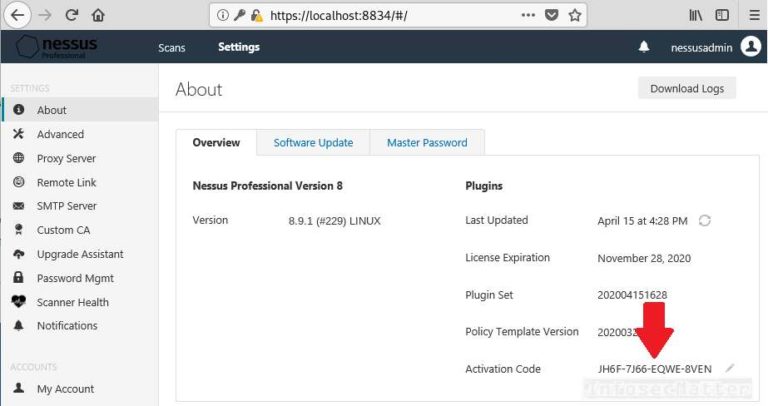Open Notifications settings in sidebar

tap(67, 326)
